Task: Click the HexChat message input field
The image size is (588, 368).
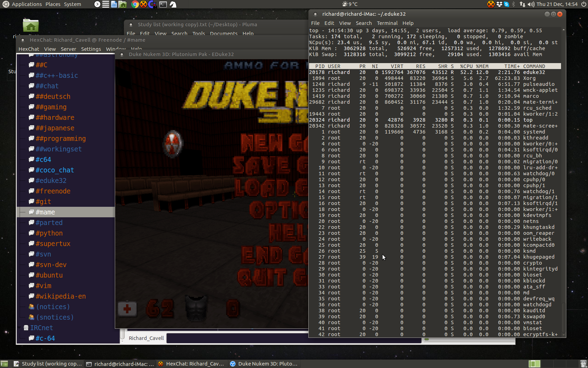Action: pos(294,338)
